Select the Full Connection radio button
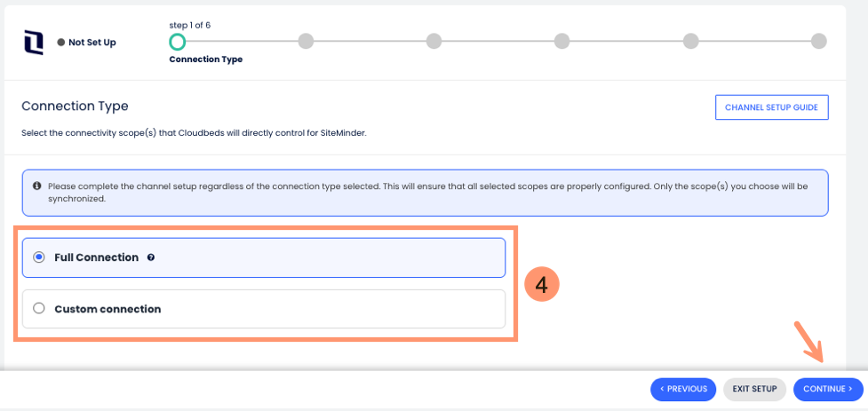Screen dimensions: 868x411 [38, 257]
